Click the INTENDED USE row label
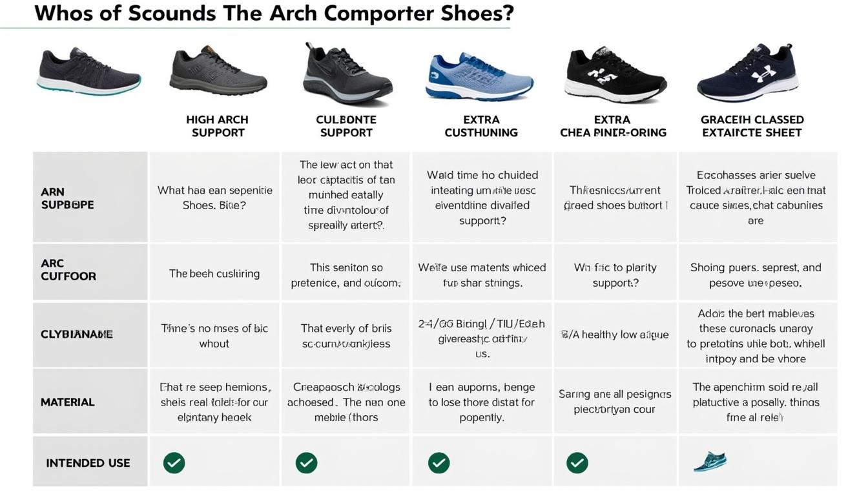868x496 pixels. tap(88, 463)
